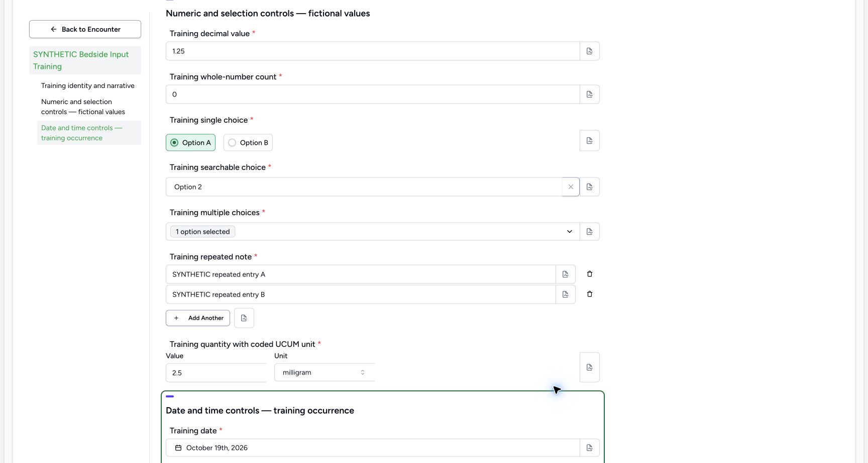Delete SYNTHETIC repeated entry B row
The image size is (868, 463).
coord(590,294)
